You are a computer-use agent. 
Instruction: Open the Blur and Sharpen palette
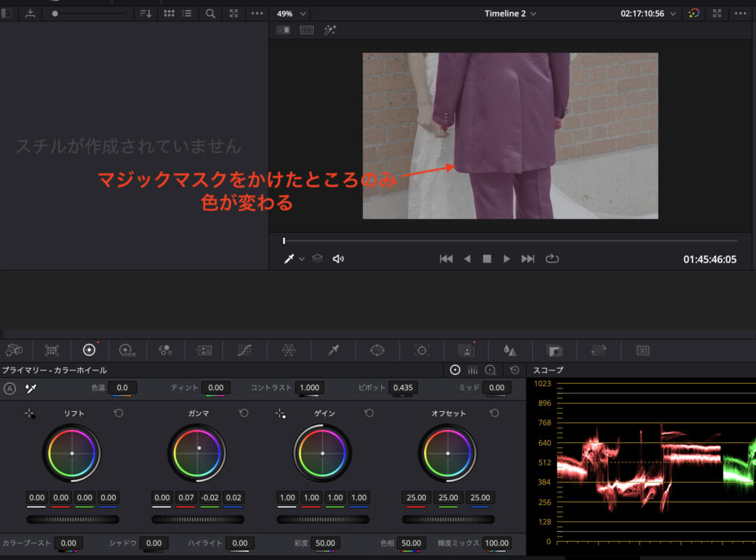pyautogui.click(x=510, y=351)
